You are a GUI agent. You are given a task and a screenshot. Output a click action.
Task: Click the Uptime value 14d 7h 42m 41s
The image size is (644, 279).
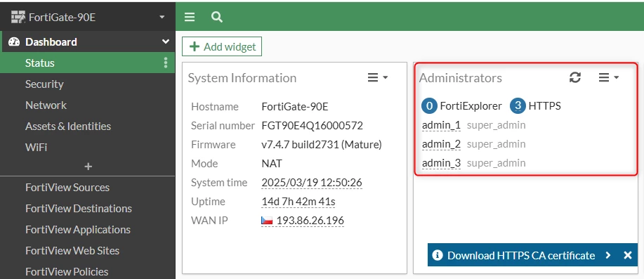(298, 202)
